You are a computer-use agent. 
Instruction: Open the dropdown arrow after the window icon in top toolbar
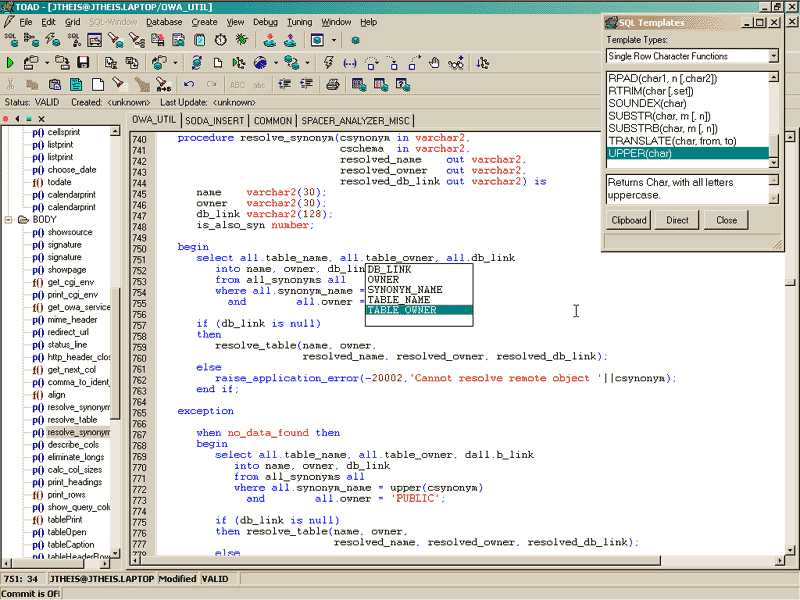334,40
